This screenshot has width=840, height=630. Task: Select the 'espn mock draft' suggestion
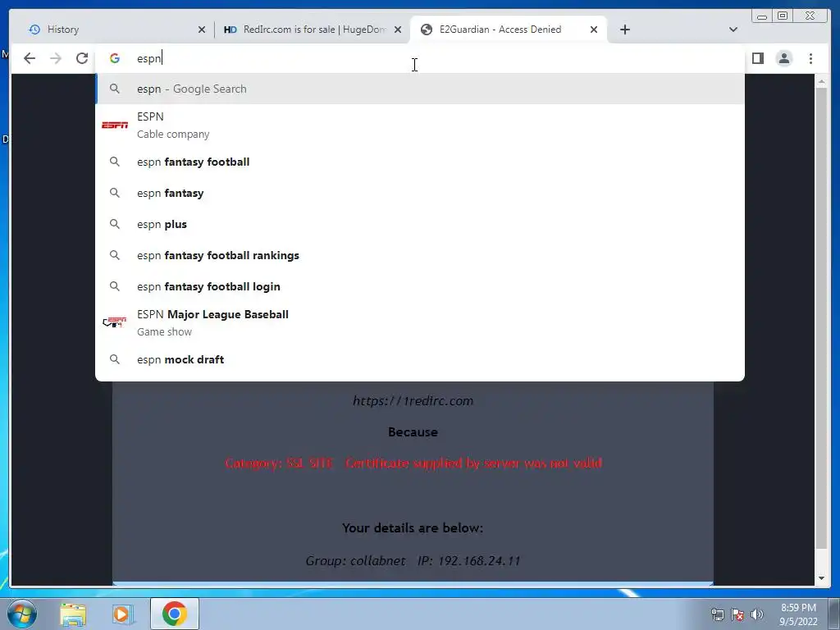click(x=419, y=359)
